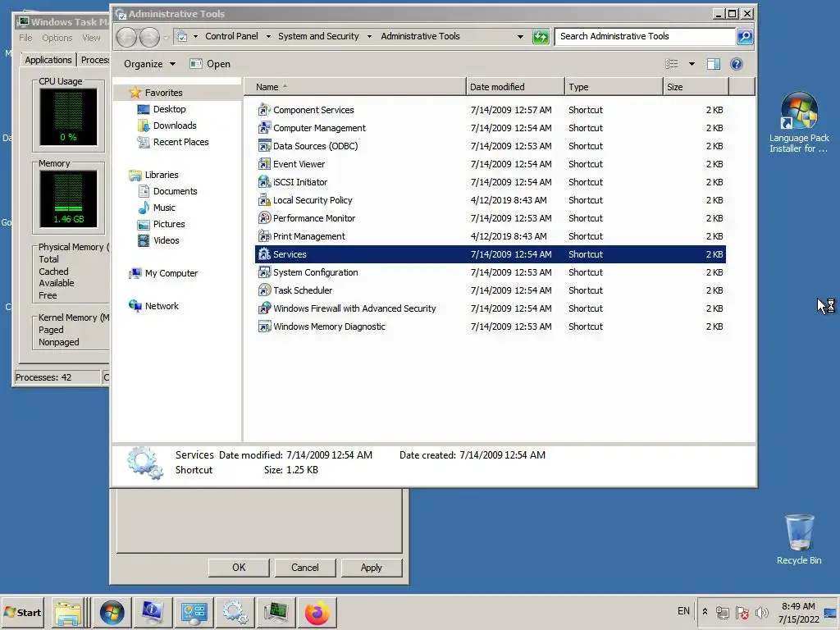Select the System Configuration icon
This screenshot has height=630, width=840.
click(264, 272)
